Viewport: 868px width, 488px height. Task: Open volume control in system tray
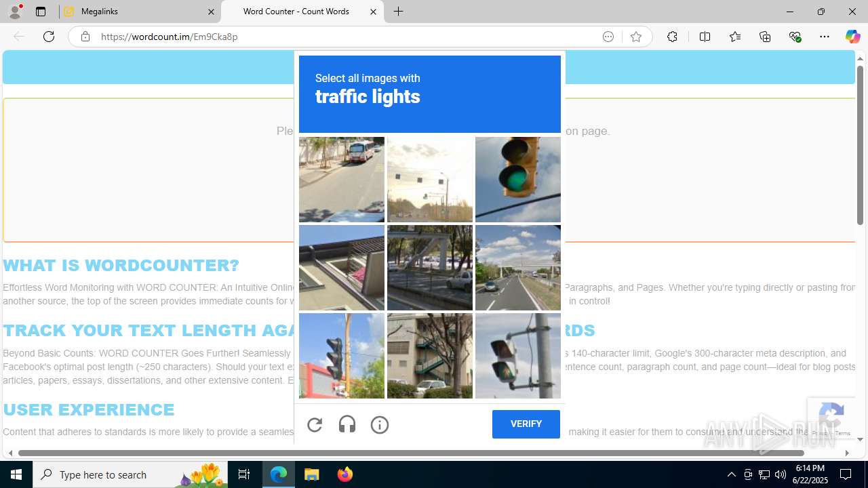pyautogui.click(x=781, y=474)
